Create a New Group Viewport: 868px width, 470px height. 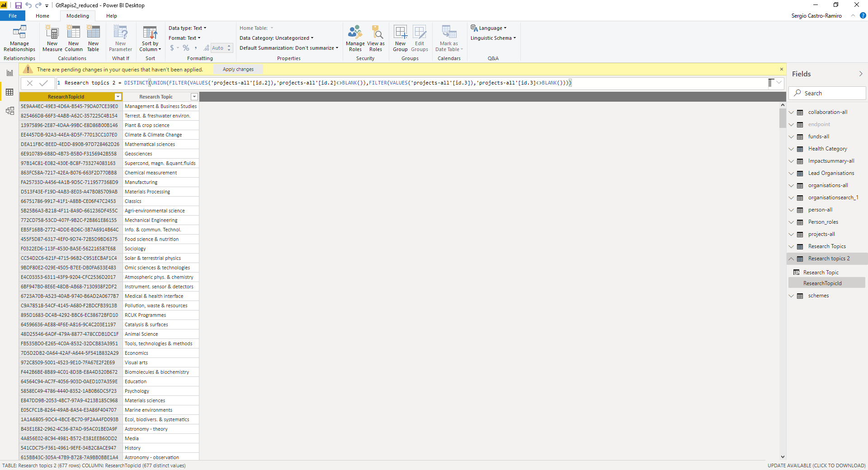click(400, 38)
